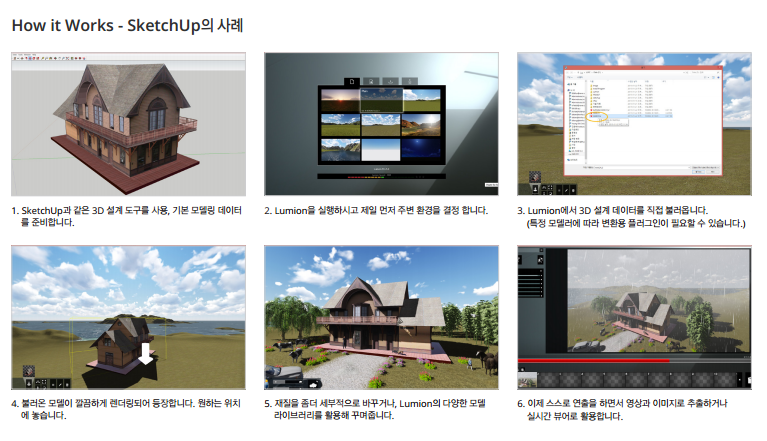Click the file name field in the import dialog
The height and width of the screenshot is (441, 767).
(x=642, y=167)
